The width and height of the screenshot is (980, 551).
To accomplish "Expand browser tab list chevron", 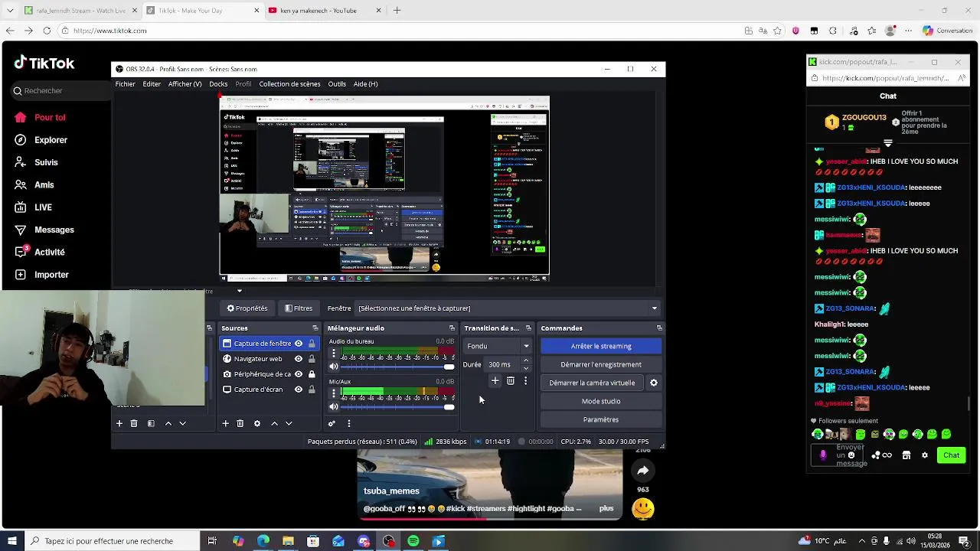I will pyautogui.click(x=11, y=11).
